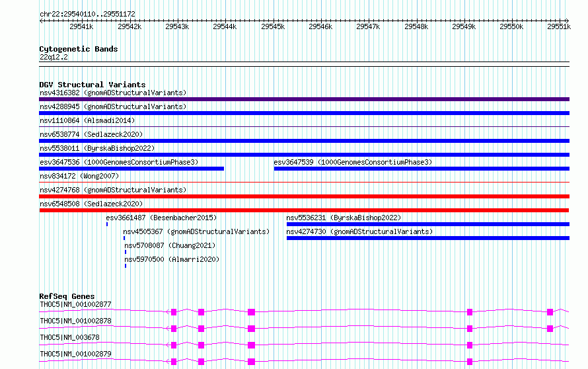Image resolution: width=588 pixels, height=369 pixels.
Task: Open the nsv1110864 (Alsmadi2014) label
Action: pyautogui.click(x=87, y=120)
